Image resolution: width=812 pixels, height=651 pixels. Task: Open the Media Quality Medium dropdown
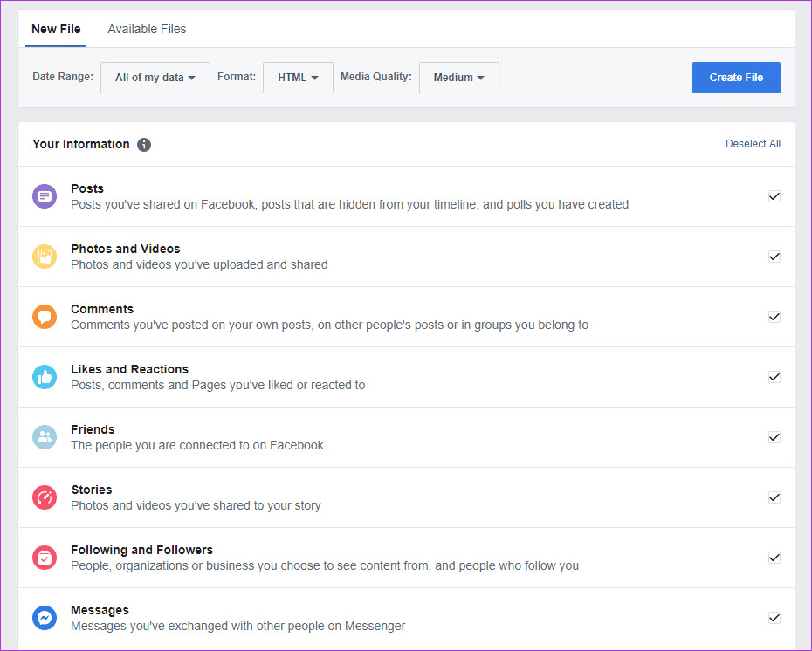click(458, 78)
